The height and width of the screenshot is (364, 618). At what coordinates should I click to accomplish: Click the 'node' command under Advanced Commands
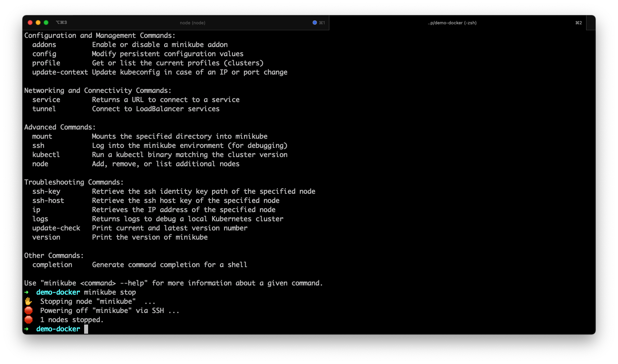(40, 164)
